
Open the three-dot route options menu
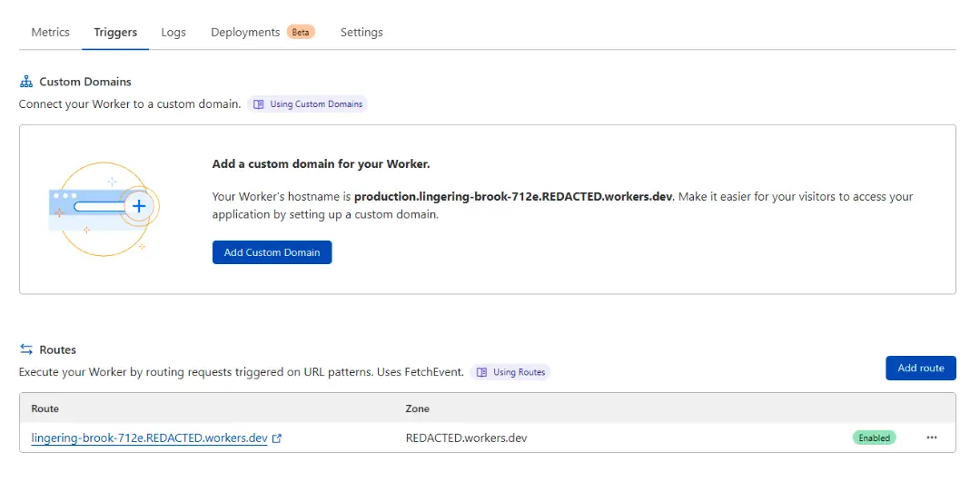click(932, 438)
